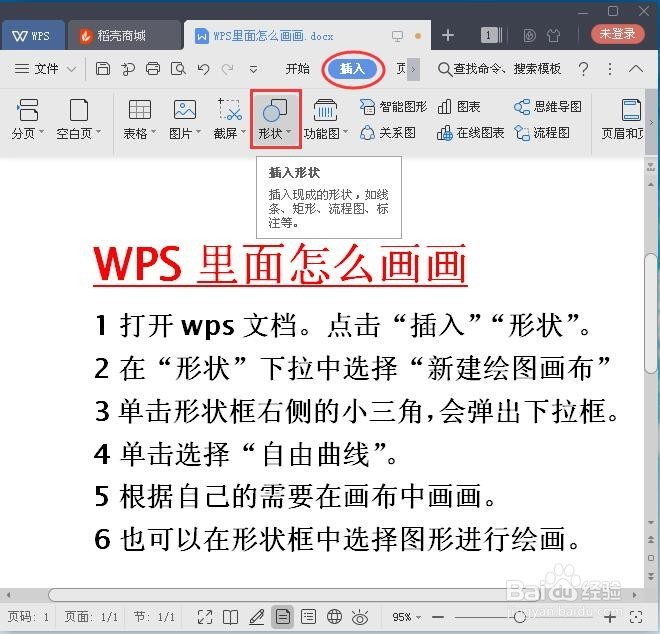This screenshot has width=660, height=634.
Task: Select the 插入 ribbon tab
Action: tap(352, 69)
